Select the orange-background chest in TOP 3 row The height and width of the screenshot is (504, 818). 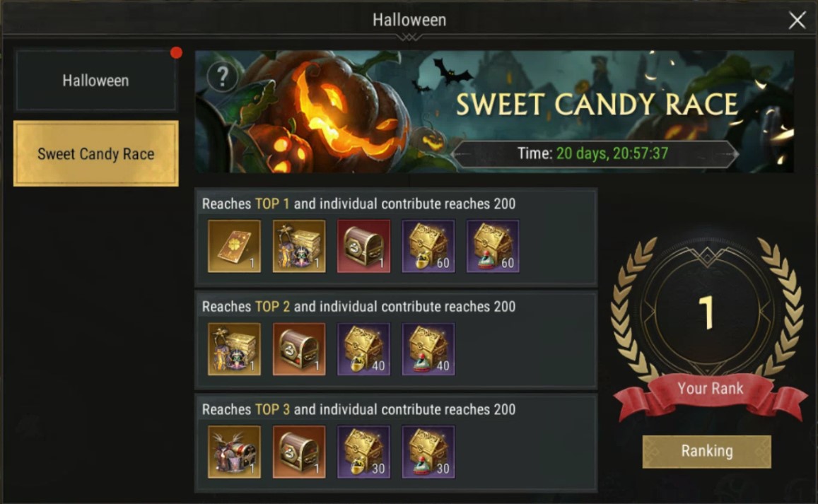pos(299,452)
